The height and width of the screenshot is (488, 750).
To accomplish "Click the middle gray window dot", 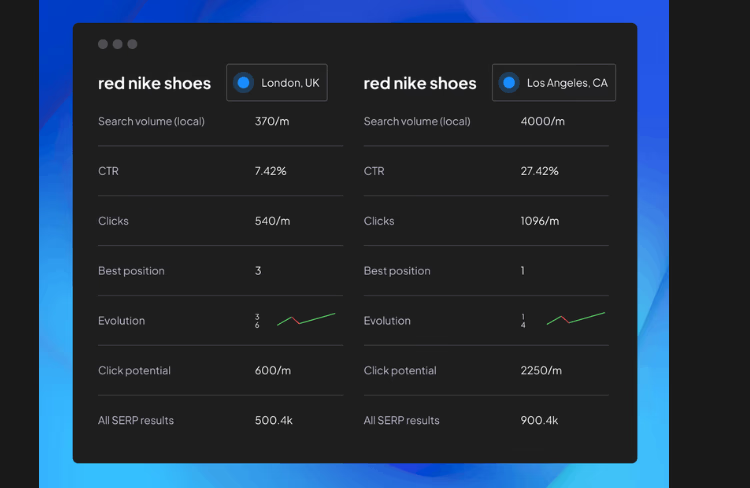I will coord(117,44).
